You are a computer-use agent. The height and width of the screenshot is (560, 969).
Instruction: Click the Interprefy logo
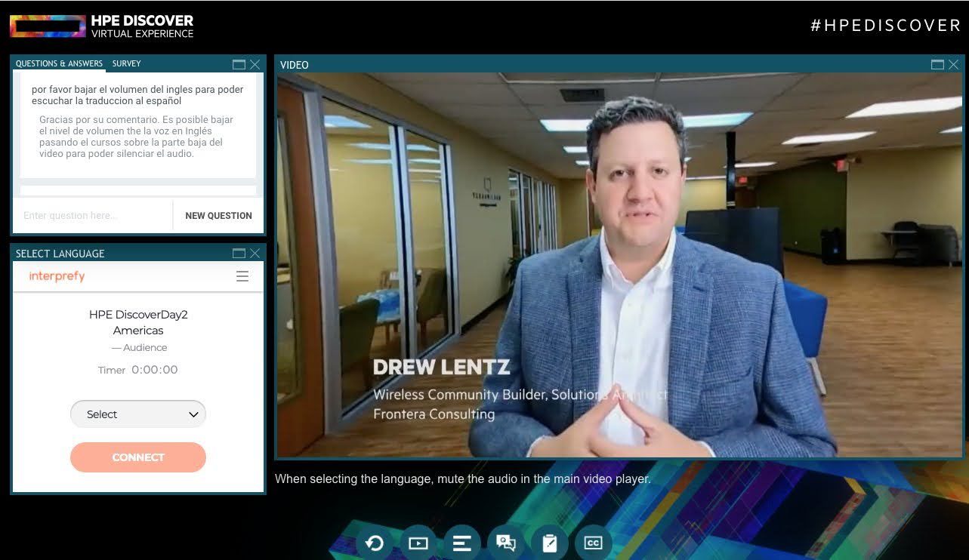[x=57, y=276]
